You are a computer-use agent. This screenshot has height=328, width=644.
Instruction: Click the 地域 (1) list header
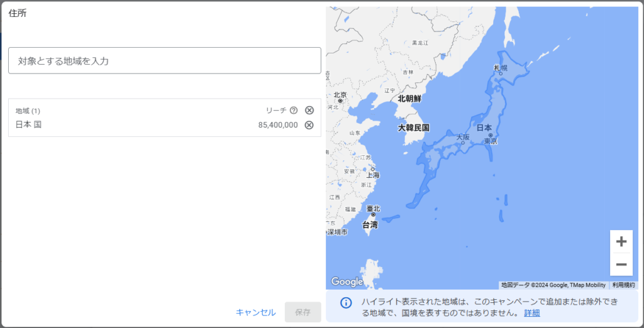(x=28, y=111)
